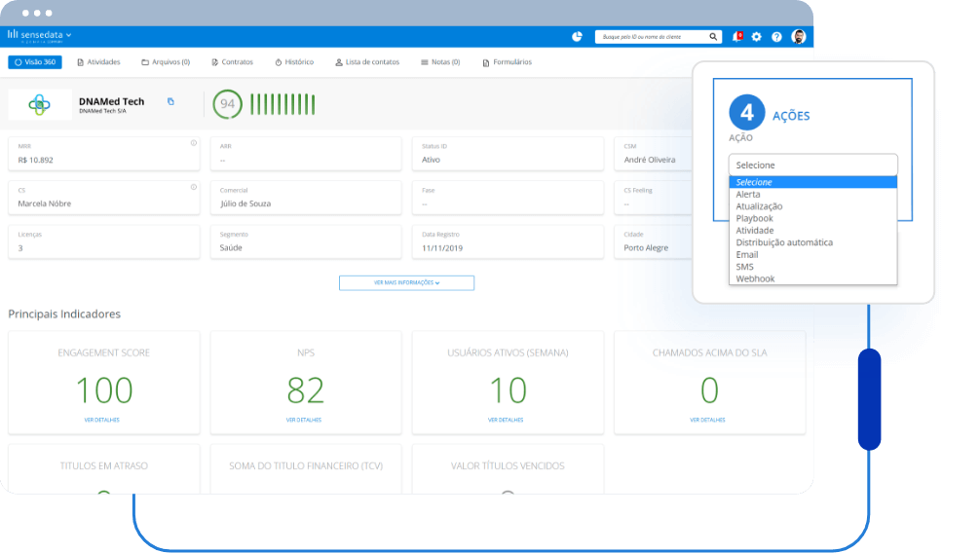Choose Email from the action list
The height and width of the screenshot is (553, 980).
coord(812,254)
